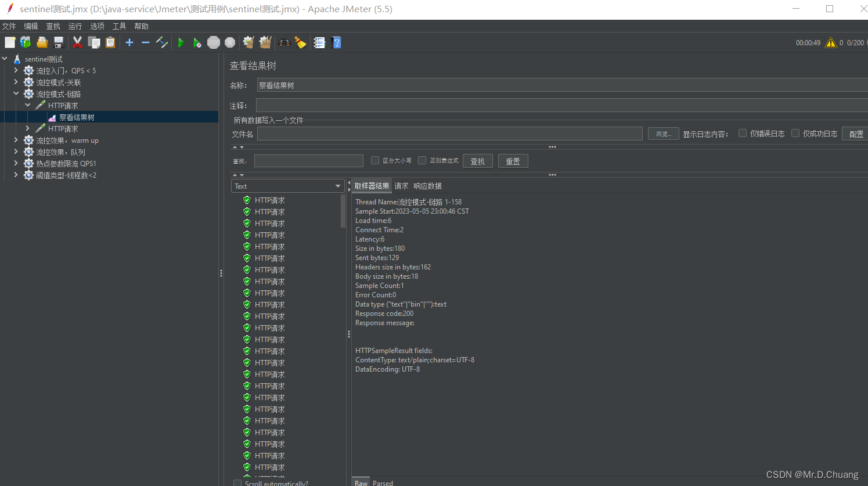Image resolution: width=868 pixels, height=486 pixels.
Task: Collapse the first HTTP请求 sampler node
Action: point(28,105)
